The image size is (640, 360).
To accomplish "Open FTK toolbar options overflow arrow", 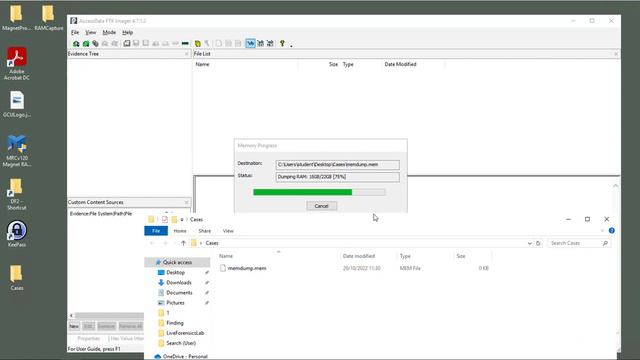I will pyautogui.click(x=291, y=45).
